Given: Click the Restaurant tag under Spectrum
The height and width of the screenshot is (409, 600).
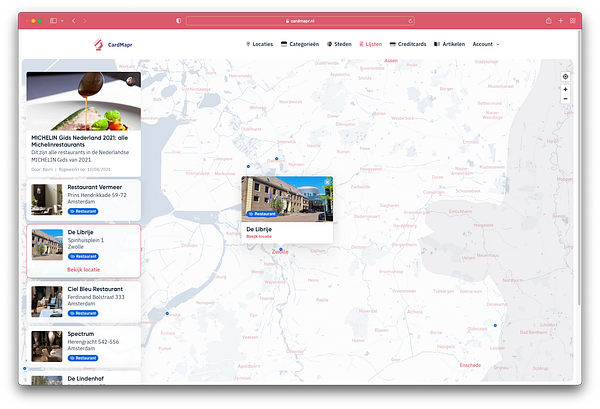Looking at the screenshot, I should 83,358.
